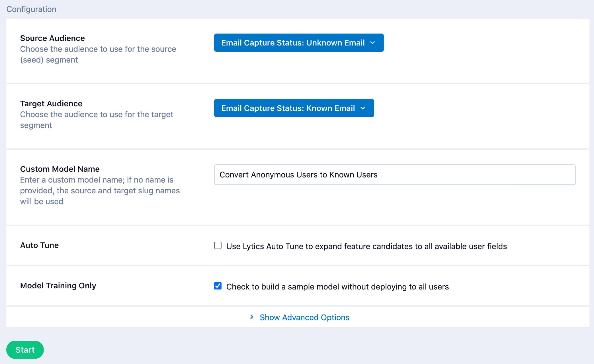Enable the Auto Tune checkbox

pos(218,245)
